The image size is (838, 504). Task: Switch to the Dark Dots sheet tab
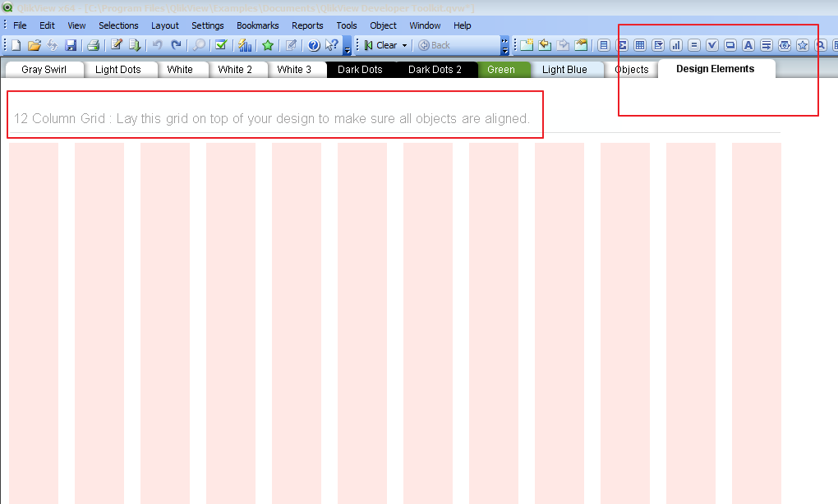pyautogui.click(x=360, y=70)
